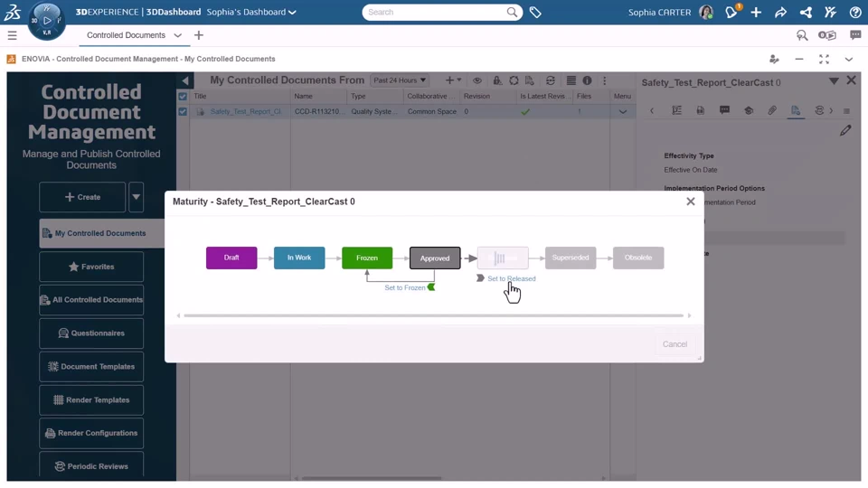Click the pencil edit icon in properties panel
Viewport: 868px width, 488px height.
point(845,130)
